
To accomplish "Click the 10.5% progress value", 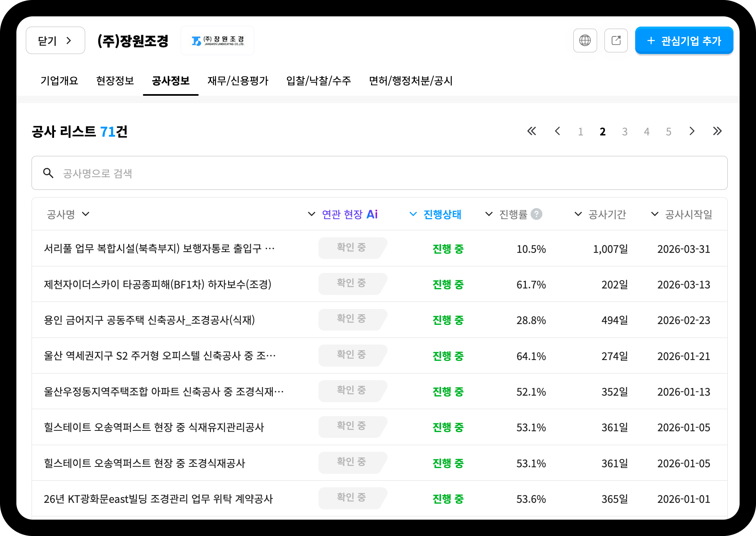I will point(531,249).
